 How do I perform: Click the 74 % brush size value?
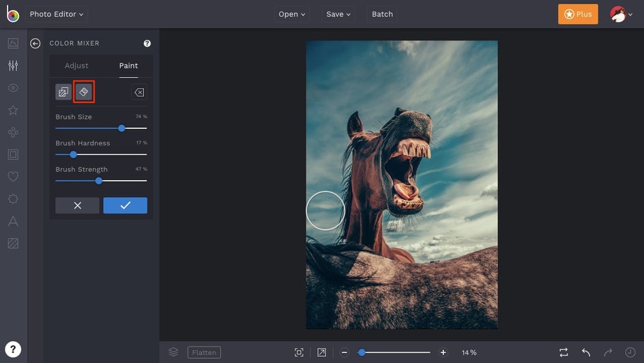141,117
